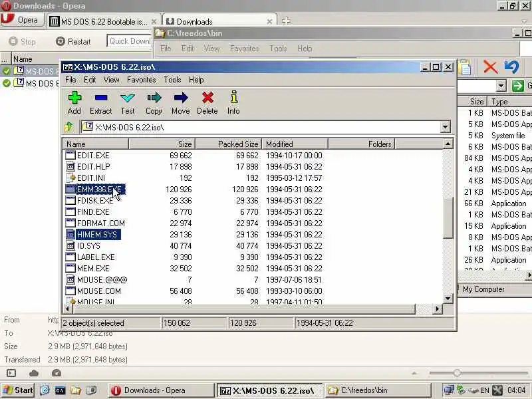Click the Quick Download input field
This screenshot has width=532, height=399.
coord(129,41)
